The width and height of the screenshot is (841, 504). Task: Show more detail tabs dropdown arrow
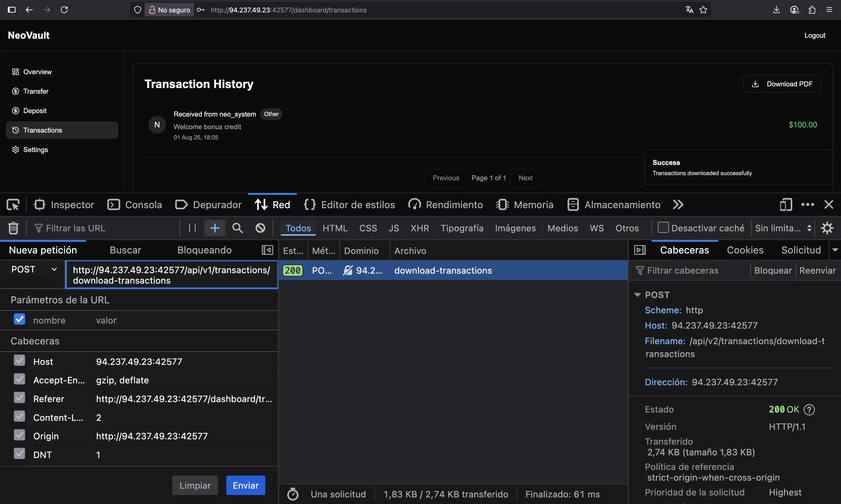tap(835, 250)
